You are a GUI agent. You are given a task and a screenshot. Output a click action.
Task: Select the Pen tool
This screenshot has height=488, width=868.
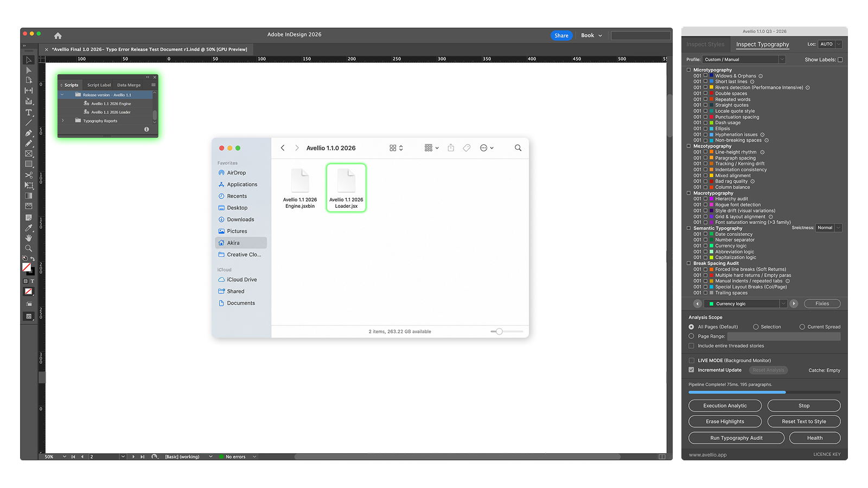[x=29, y=133]
